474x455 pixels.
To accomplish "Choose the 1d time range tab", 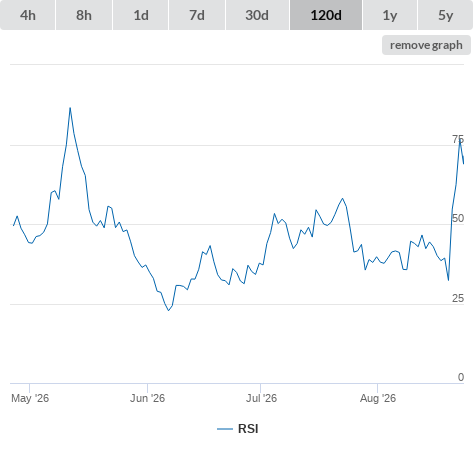I will [x=141, y=15].
